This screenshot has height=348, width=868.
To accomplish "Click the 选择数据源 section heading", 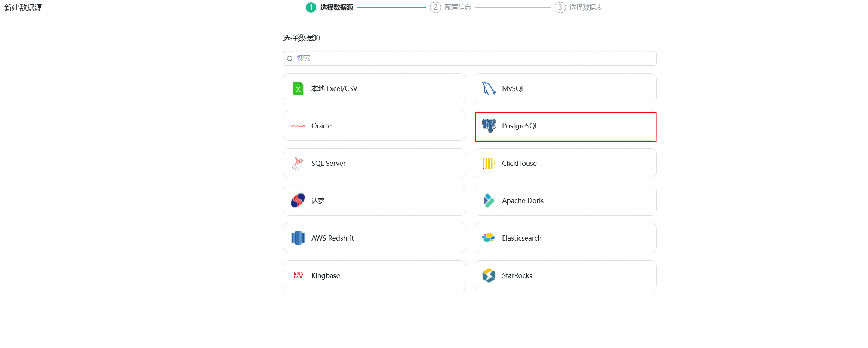I will click(x=302, y=38).
